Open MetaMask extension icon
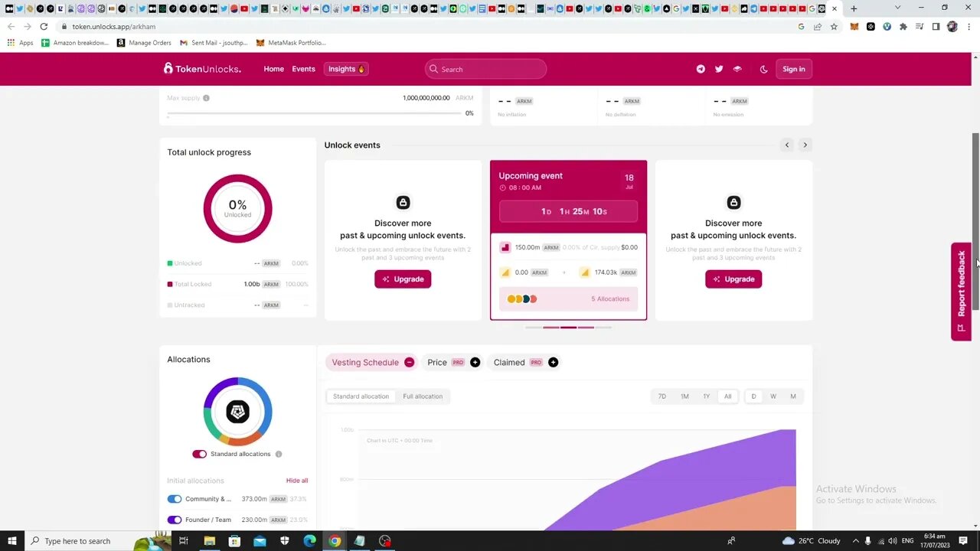980x551 pixels. pyautogui.click(x=854, y=26)
